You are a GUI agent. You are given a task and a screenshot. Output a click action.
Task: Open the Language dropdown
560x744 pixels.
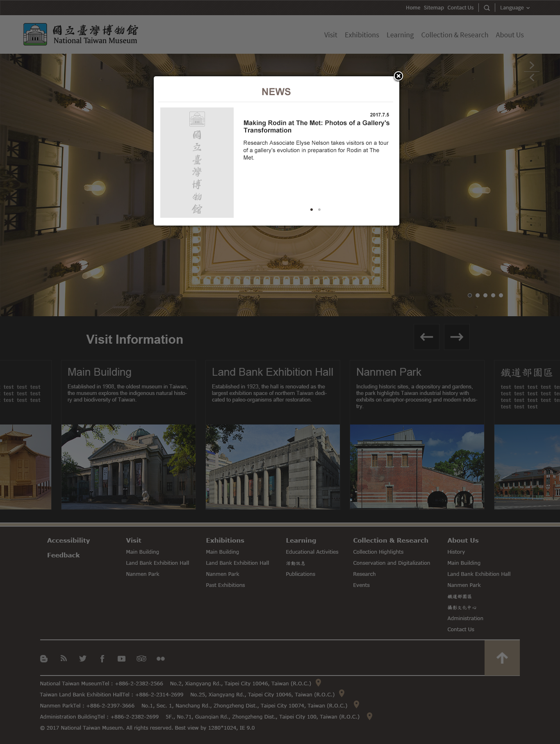point(515,8)
